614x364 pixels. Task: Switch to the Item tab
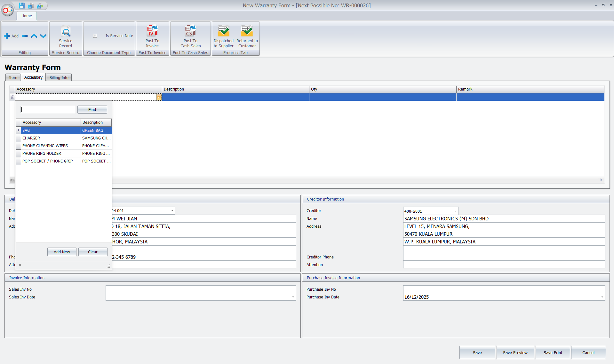click(13, 77)
